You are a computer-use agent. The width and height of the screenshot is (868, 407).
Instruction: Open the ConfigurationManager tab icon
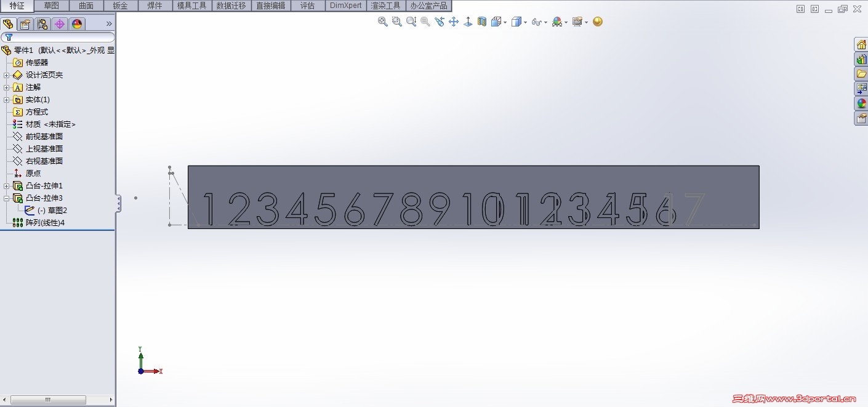42,24
